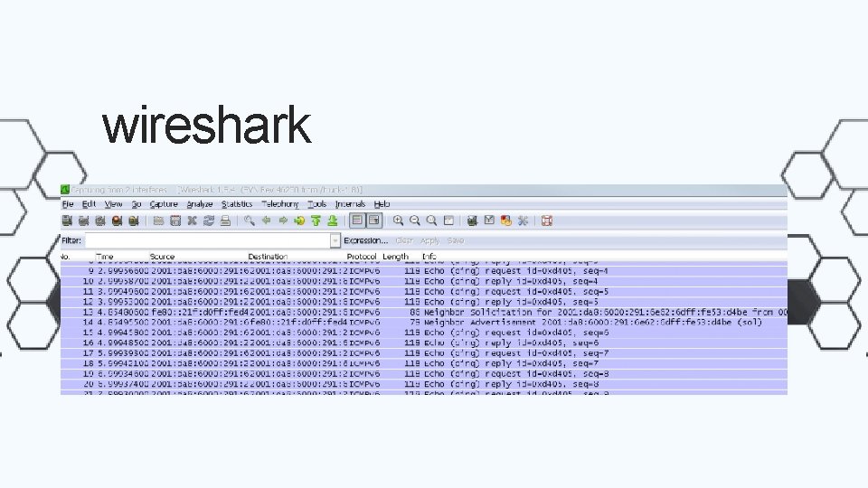The width and height of the screenshot is (868, 488).
Task: Restart the running capture icon
Action: click(134, 221)
